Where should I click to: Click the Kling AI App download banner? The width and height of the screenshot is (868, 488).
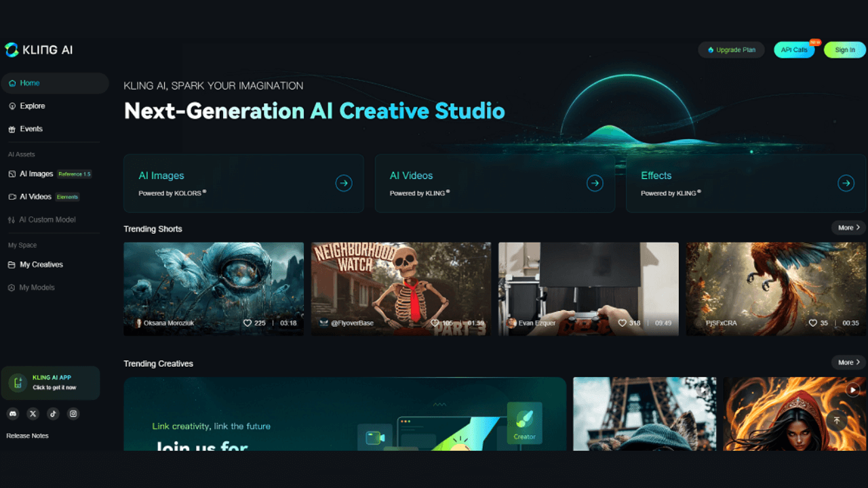coord(50,383)
